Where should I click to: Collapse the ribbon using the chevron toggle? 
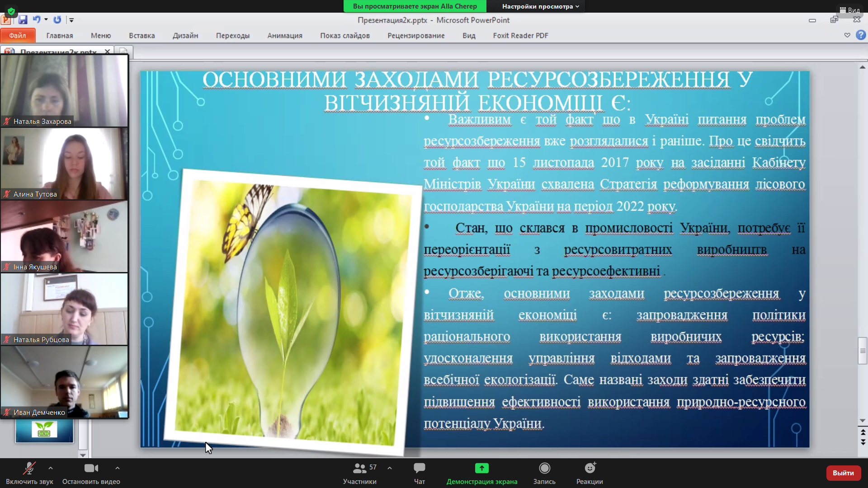[847, 35]
